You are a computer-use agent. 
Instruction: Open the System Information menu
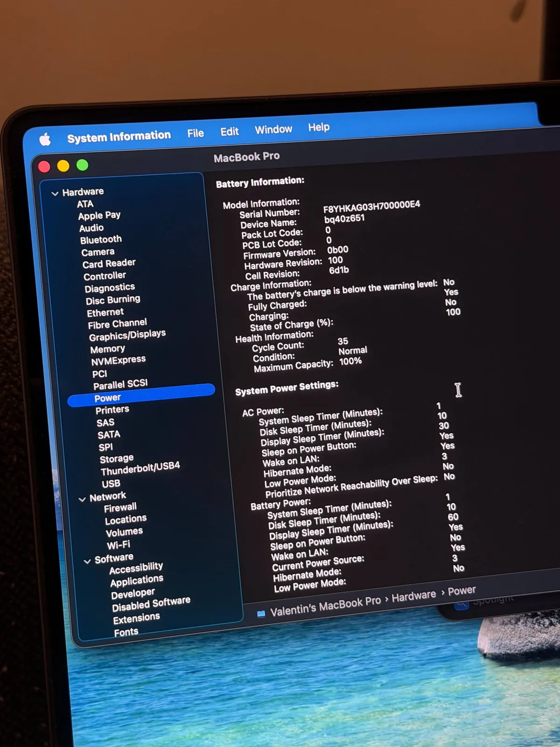pos(119,136)
